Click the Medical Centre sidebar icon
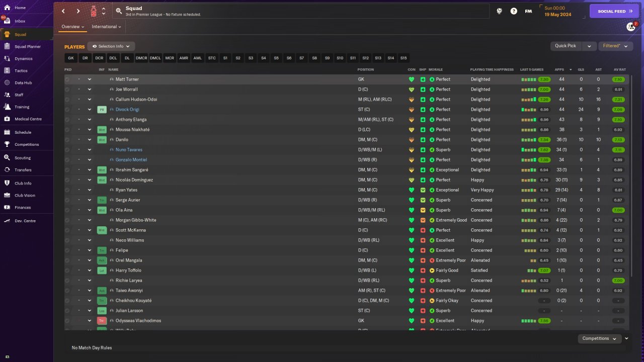This screenshot has height=362, width=644. point(7,119)
